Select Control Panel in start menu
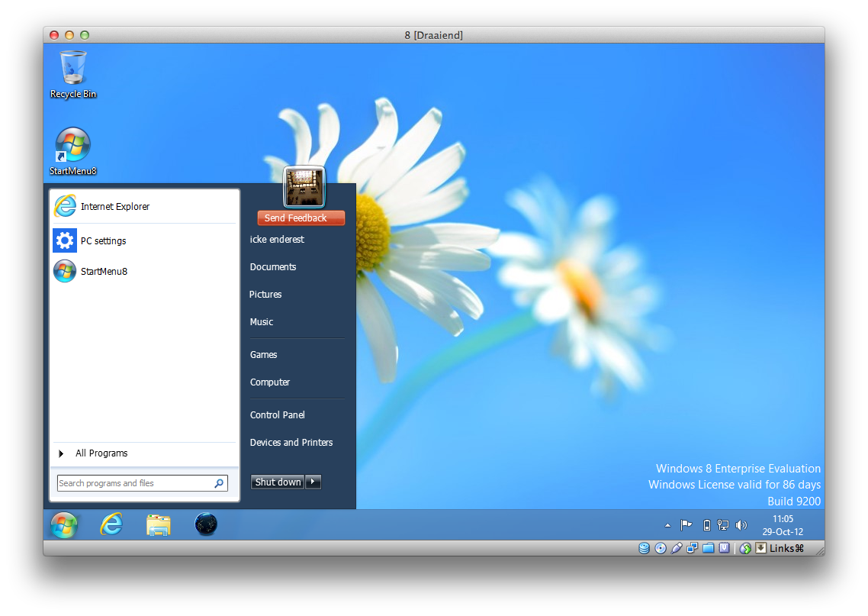The width and height of the screenshot is (868, 616). click(278, 415)
